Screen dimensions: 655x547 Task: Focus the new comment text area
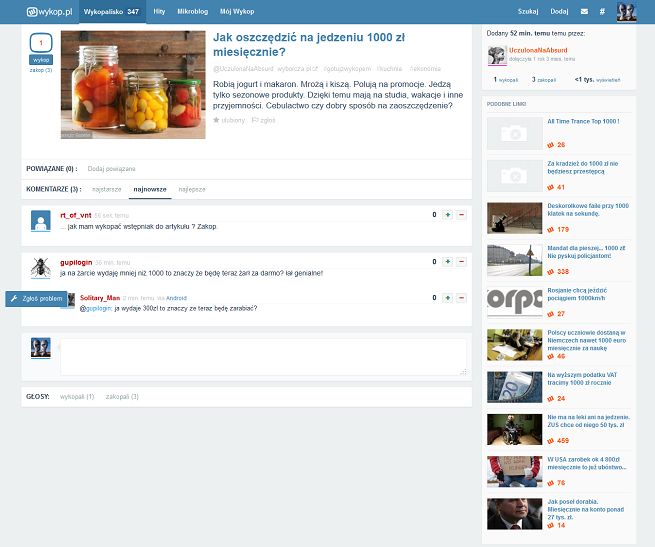point(263,357)
